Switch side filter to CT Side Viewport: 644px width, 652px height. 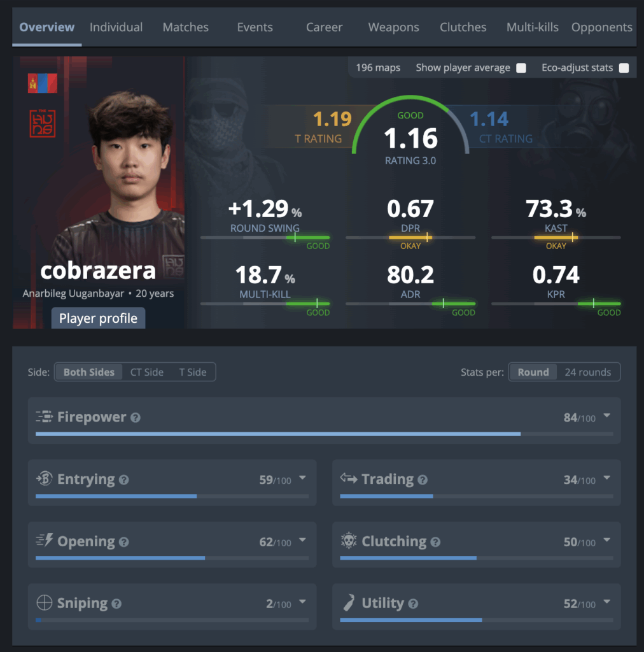pos(146,372)
